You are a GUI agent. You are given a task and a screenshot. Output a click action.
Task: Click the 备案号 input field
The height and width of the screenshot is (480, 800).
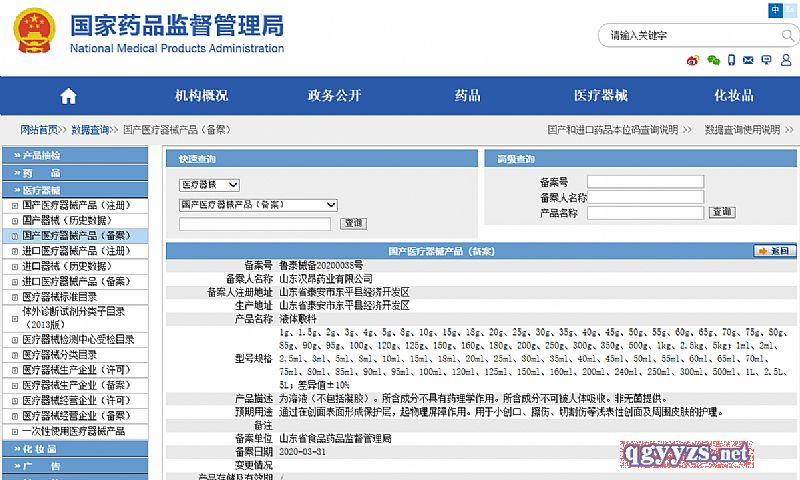coord(645,182)
